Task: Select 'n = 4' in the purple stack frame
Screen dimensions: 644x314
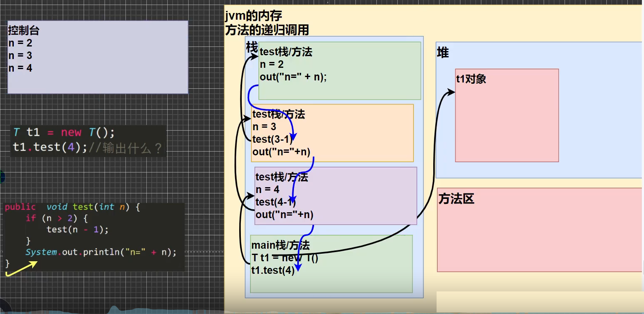Action: [x=267, y=190]
